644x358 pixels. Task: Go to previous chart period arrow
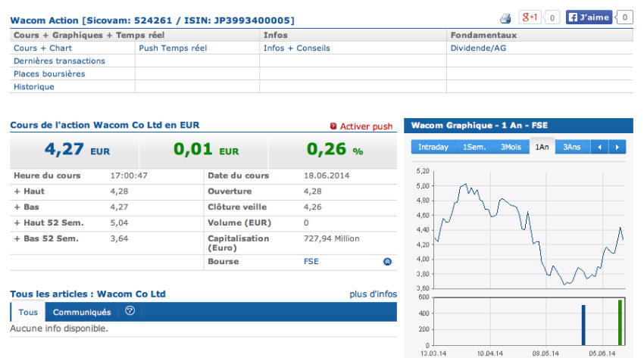[x=599, y=147]
